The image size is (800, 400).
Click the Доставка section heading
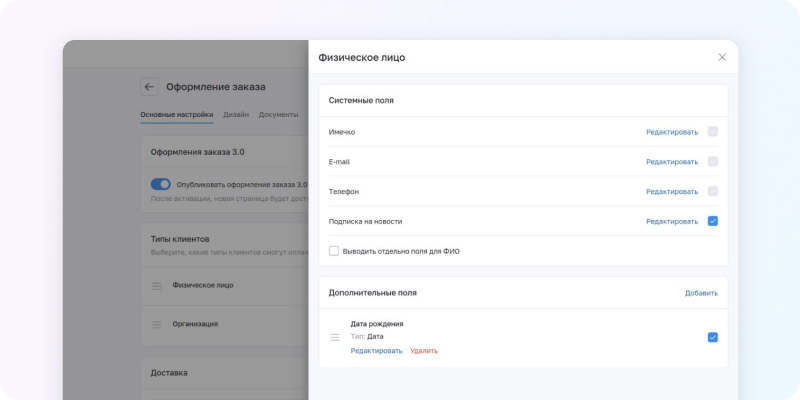point(169,373)
